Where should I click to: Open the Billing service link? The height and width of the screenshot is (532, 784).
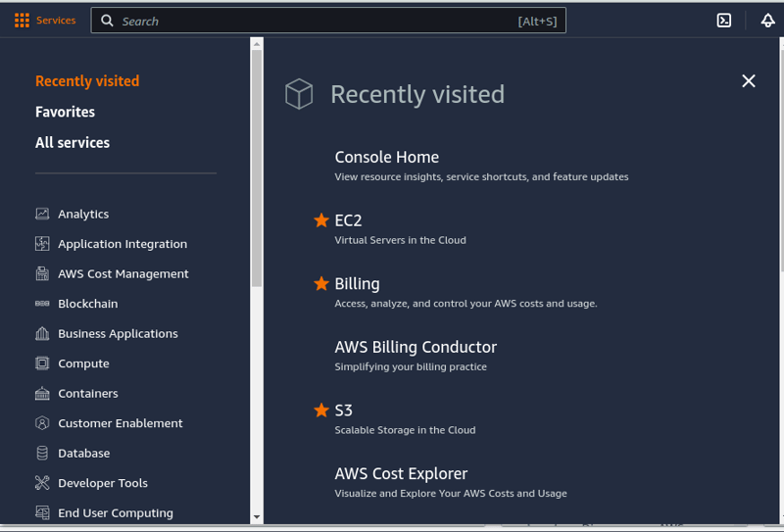(357, 284)
